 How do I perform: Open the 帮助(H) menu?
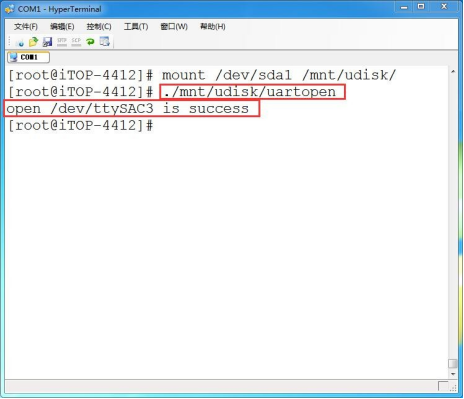(213, 26)
